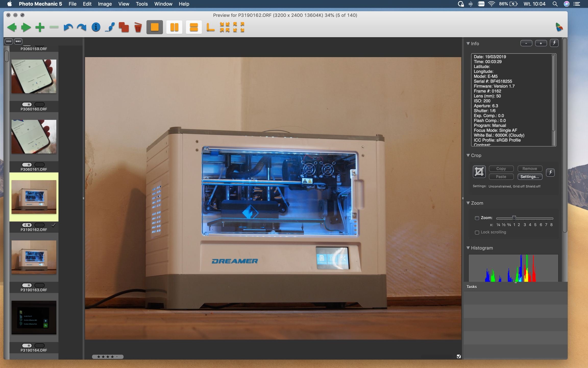Select the color class brush icon
The image size is (588, 368).
tap(110, 27)
